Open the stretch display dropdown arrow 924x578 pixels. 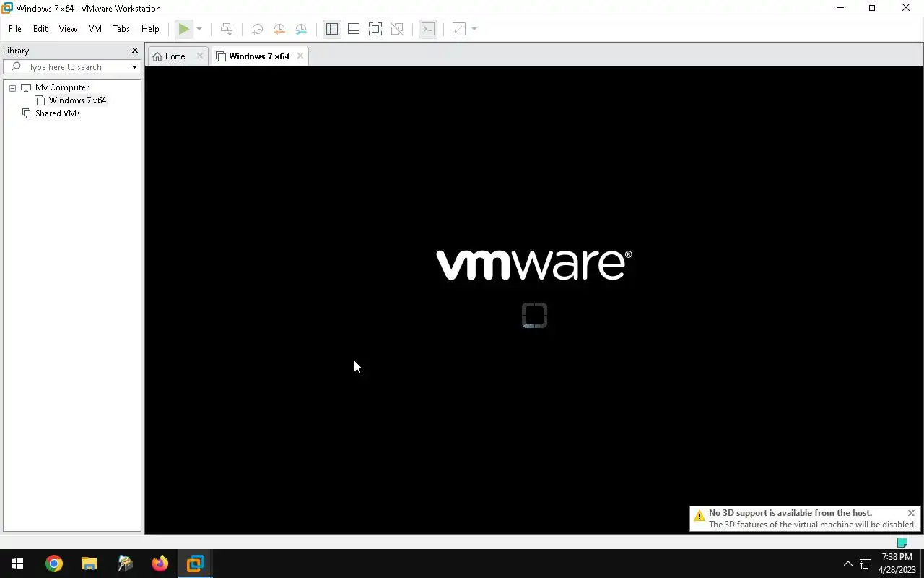[474, 29]
